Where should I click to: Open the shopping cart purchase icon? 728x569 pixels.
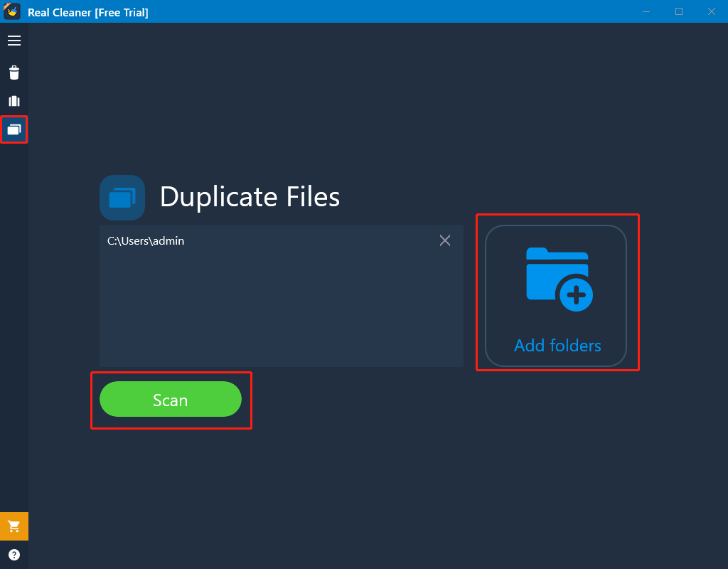(x=14, y=526)
